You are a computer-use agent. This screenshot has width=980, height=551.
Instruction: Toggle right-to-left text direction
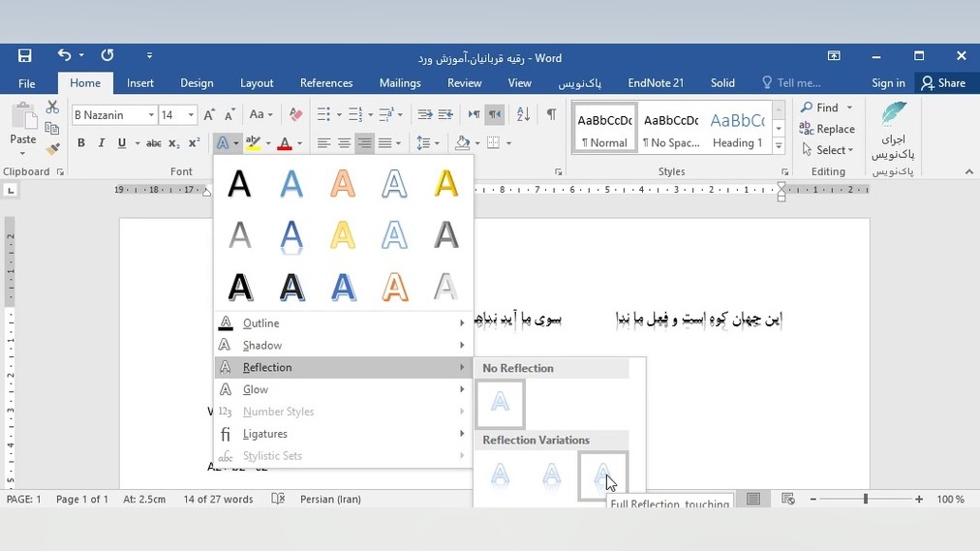[x=495, y=114]
